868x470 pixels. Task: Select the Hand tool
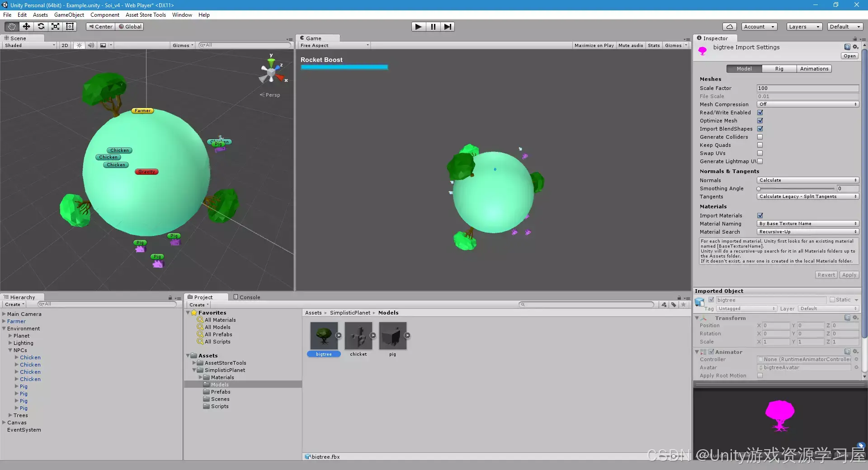tap(11, 26)
